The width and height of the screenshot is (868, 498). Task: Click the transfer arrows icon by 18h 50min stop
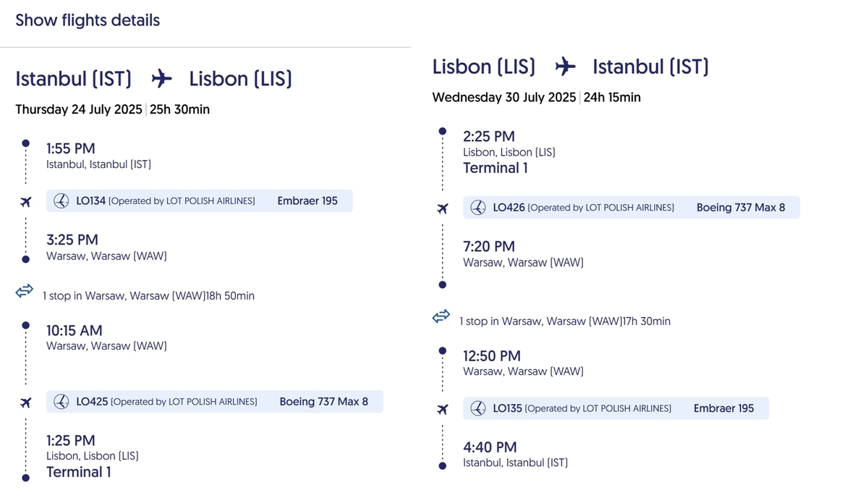point(25,291)
